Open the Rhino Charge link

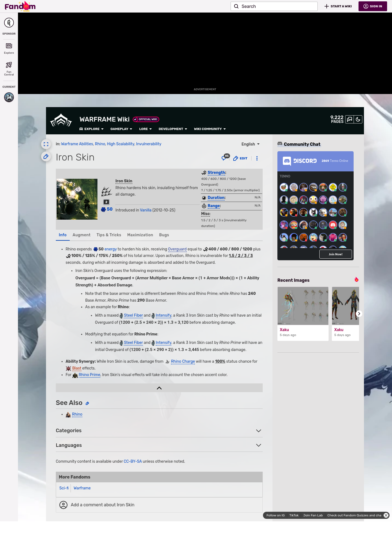pos(183,361)
